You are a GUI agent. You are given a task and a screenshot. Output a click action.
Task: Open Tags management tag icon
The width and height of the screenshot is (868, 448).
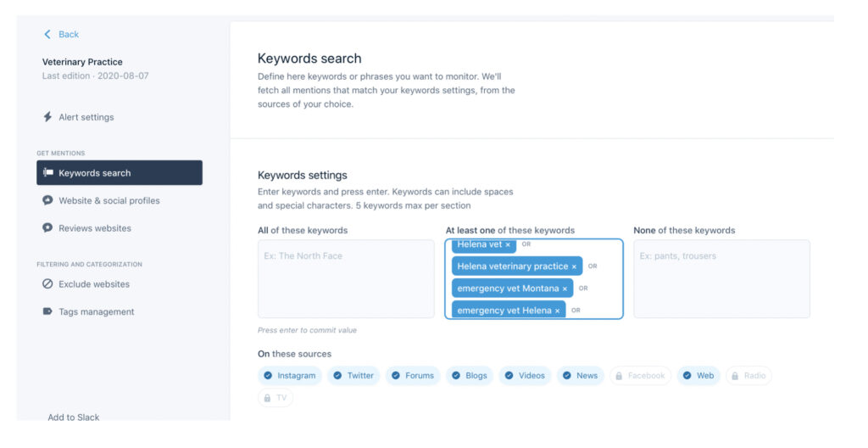point(47,311)
